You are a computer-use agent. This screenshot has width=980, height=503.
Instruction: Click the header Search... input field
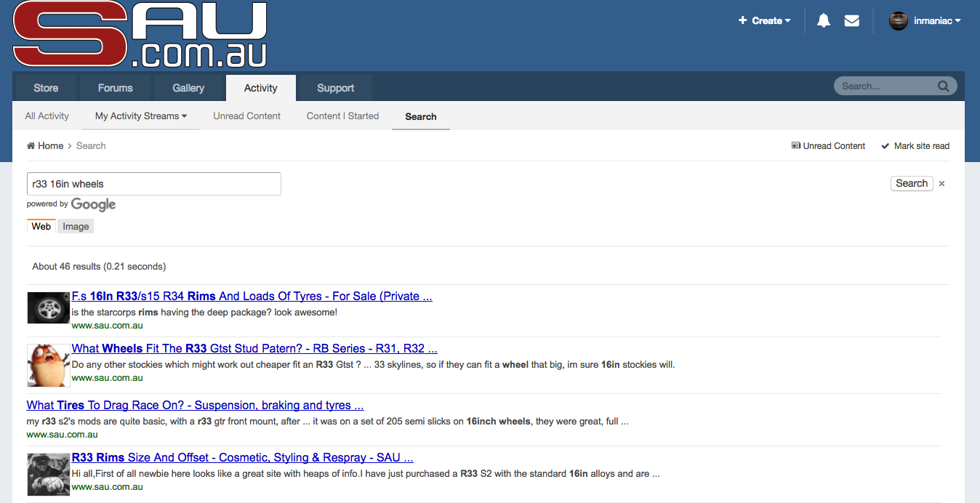[887, 86]
